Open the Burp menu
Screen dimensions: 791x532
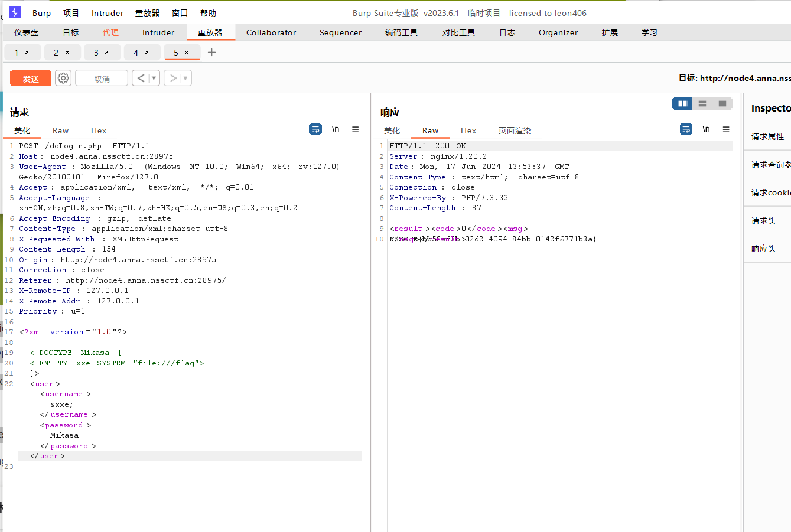pos(42,13)
